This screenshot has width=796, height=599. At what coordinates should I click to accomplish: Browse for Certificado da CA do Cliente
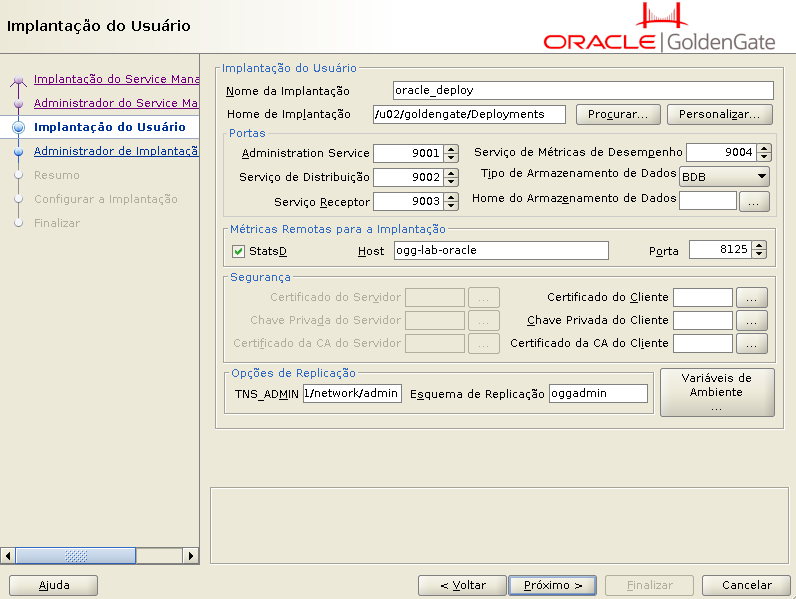click(x=751, y=344)
